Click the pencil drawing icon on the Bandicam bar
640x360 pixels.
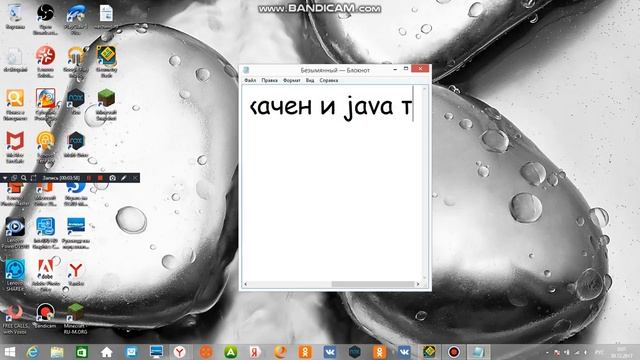[x=124, y=178]
